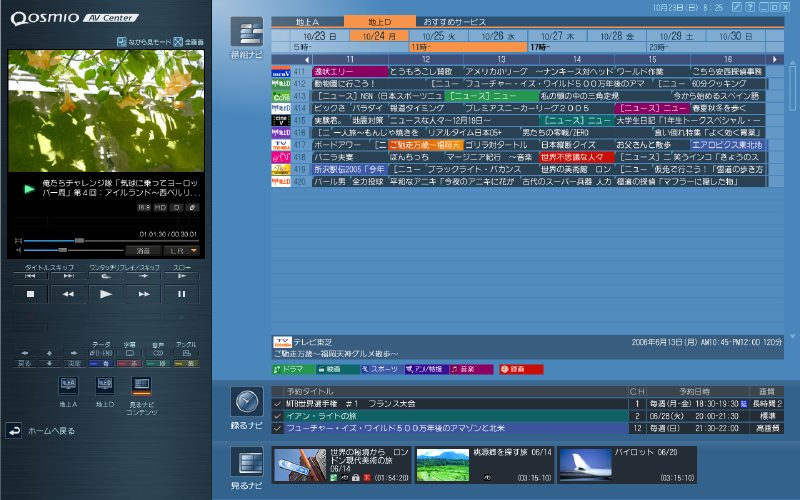Image resolution: width=800 pixels, height=500 pixels.
Task: Click the 見るナビコンテンツ icon
Action: coord(142,384)
